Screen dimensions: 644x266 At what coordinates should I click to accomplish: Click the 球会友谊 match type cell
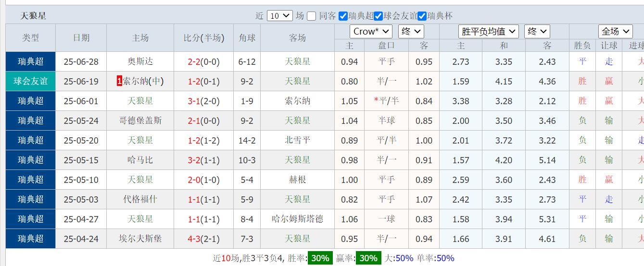30,81
